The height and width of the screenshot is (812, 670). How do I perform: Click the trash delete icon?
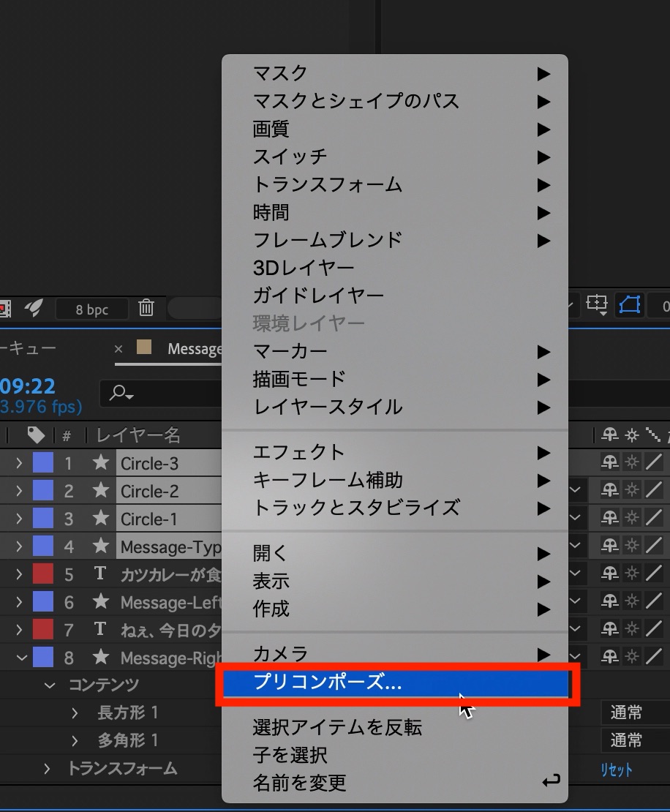tap(146, 308)
